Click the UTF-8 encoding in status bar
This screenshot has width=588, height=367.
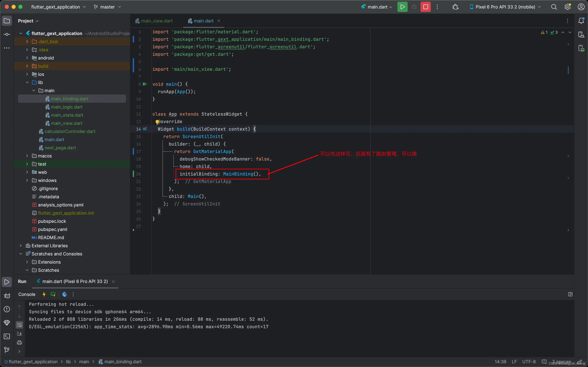coord(529,362)
